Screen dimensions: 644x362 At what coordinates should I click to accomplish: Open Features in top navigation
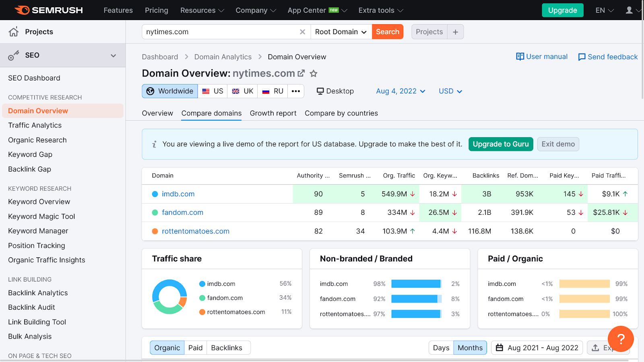point(118,10)
